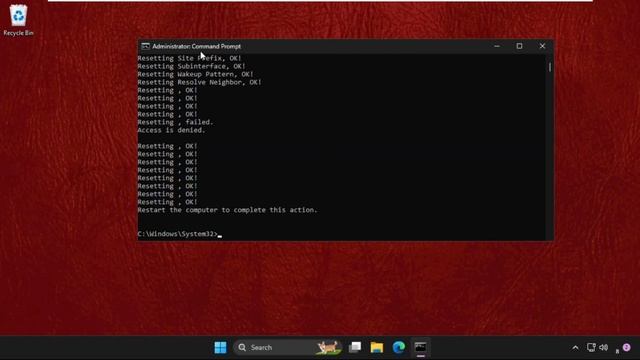Click the Command Prompt vertical scrollbar thumb
This screenshot has height=360, width=640.
click(x=550, y=67)
